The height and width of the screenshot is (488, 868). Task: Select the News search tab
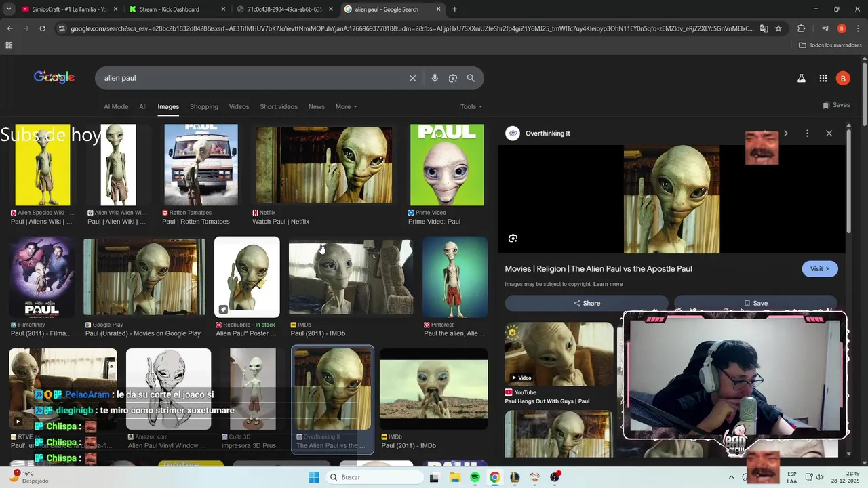coord(317,106)
